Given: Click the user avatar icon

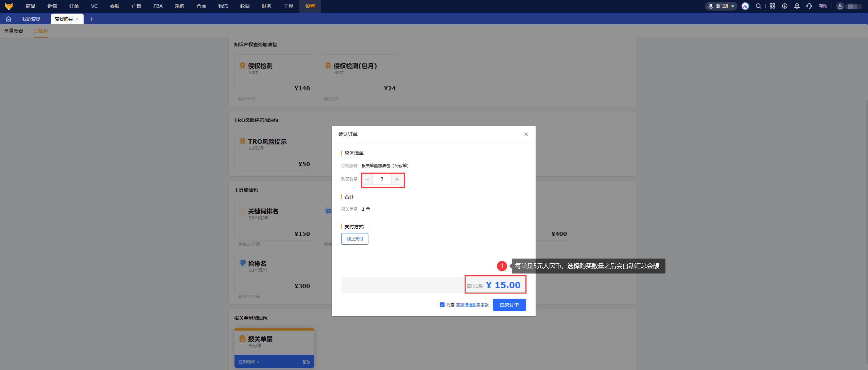Looking at the screenshot, I should (840, 6).
